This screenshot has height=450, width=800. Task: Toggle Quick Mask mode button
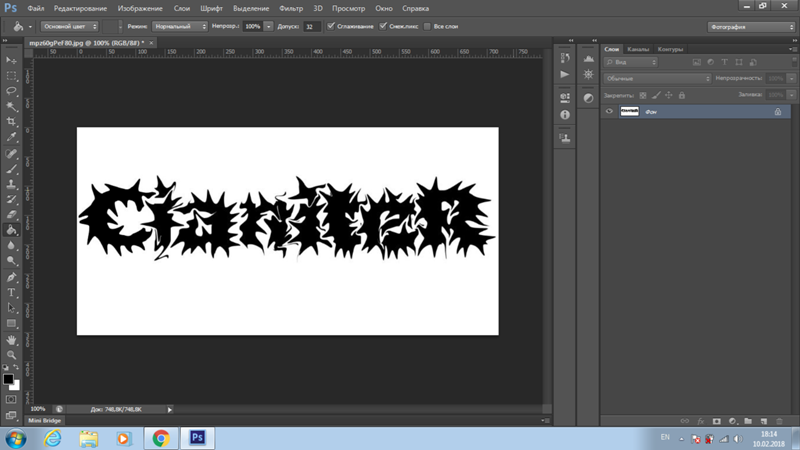(x=11, y=399)
